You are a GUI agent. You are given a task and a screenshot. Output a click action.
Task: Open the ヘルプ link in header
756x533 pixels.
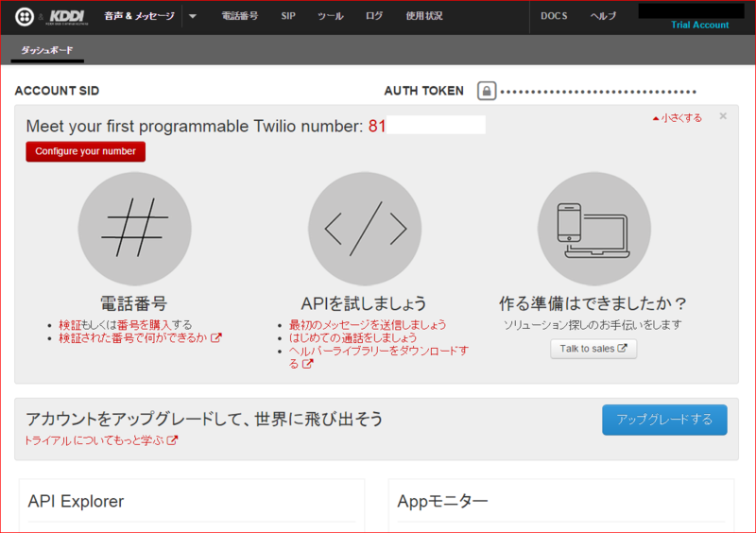(603, 16)
